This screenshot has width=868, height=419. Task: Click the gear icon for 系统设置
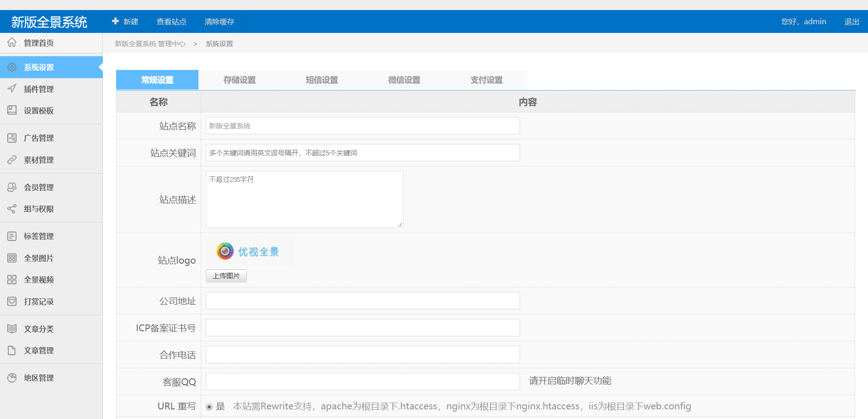tap(12, 67)
